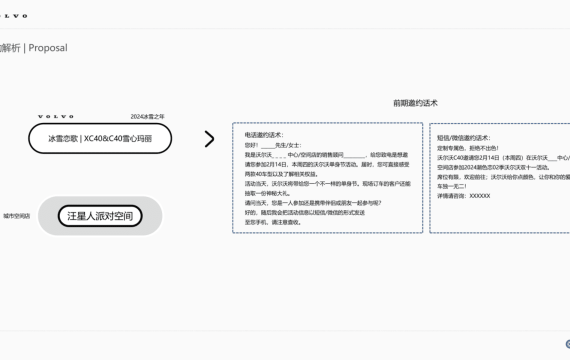Click the line '车独一无二!'
The image size is (570, 360).
pyautogui.click(x=452, y=186)
